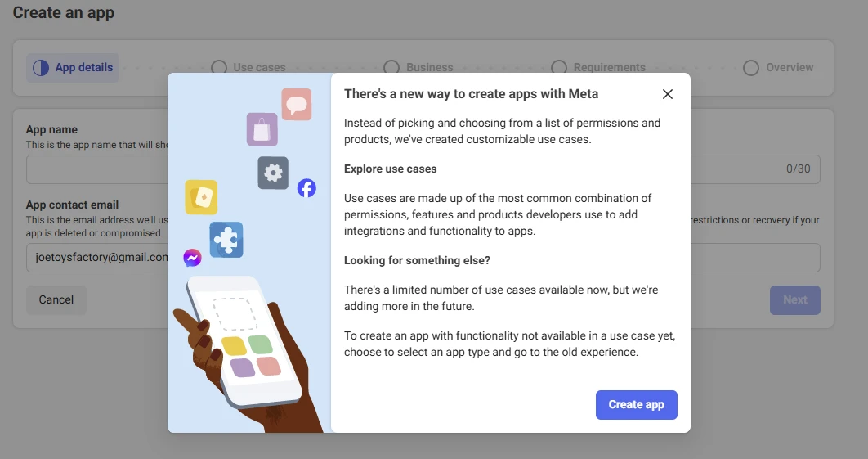Viewport: 868px width, 459px height.
Task: Click the Messenger icon in illustration
Action: [x=192, y=258]
